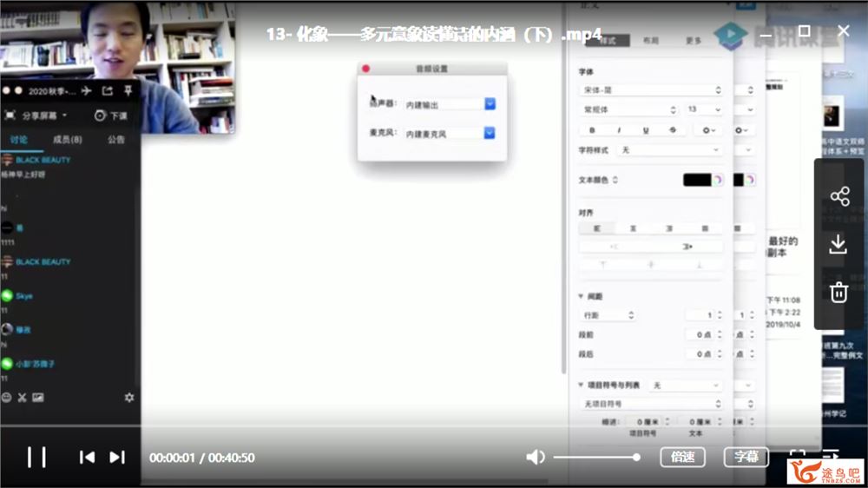868x488 pixels.
Task: Justify text in the 对齐 row
Action: pyautogui.click(x=705, y=228)
